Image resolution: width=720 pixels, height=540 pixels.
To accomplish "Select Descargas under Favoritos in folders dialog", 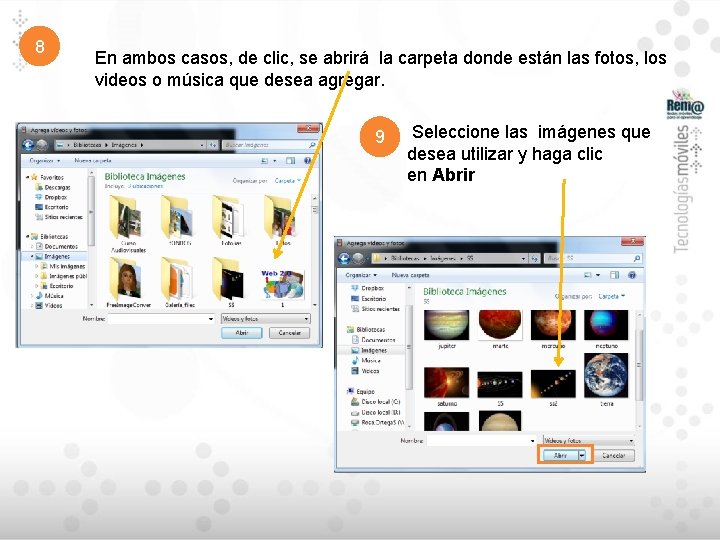I will click(53, 187).
